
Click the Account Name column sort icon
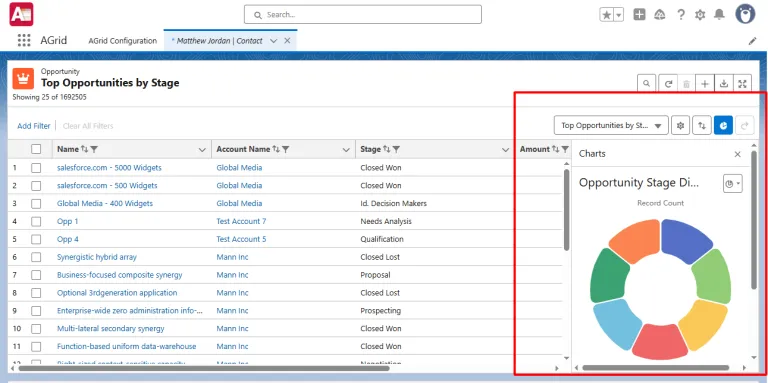point(276,149)
